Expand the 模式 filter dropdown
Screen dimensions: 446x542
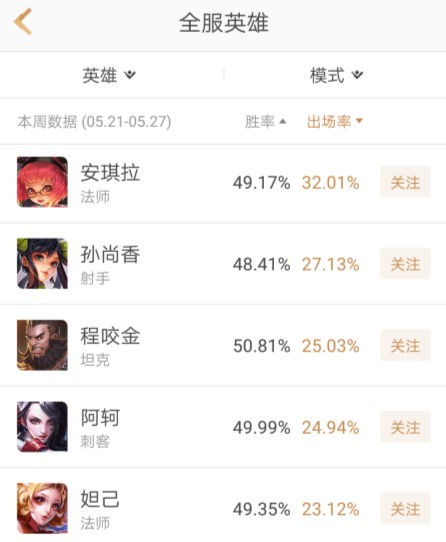(336, 75)
